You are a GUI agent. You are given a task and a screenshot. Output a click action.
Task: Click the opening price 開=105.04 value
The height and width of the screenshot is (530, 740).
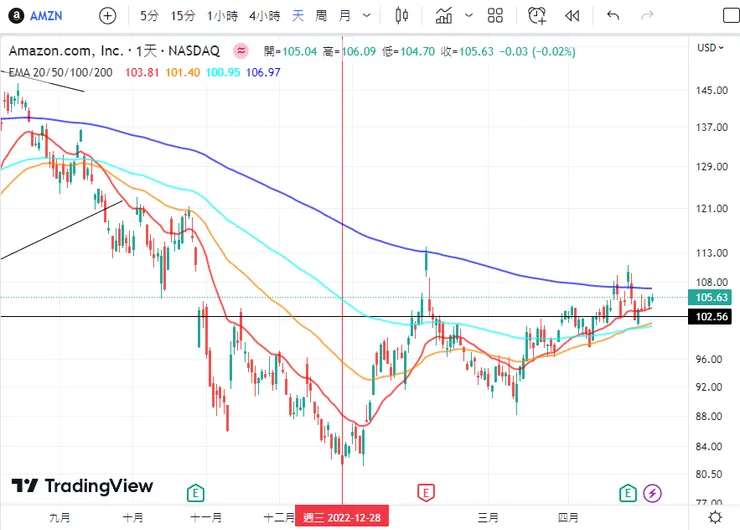290,51
